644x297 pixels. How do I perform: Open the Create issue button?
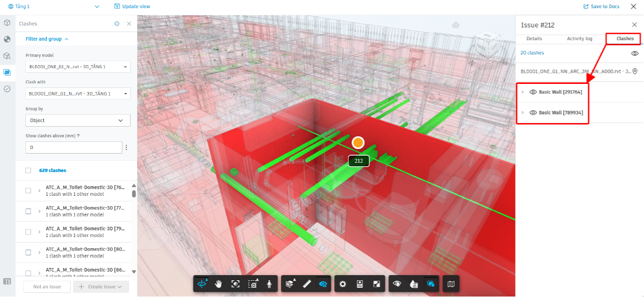point(101,287)
